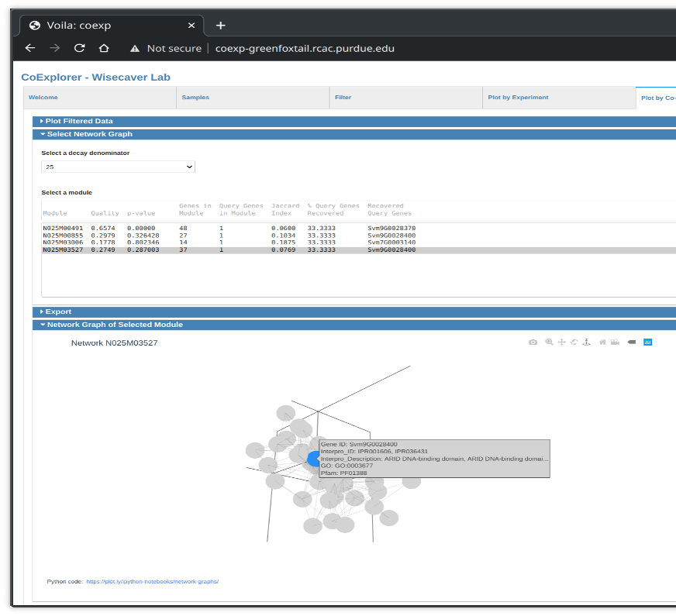
Task: Select the Zoom tool in plot toolbar
Action: (549, 342)
